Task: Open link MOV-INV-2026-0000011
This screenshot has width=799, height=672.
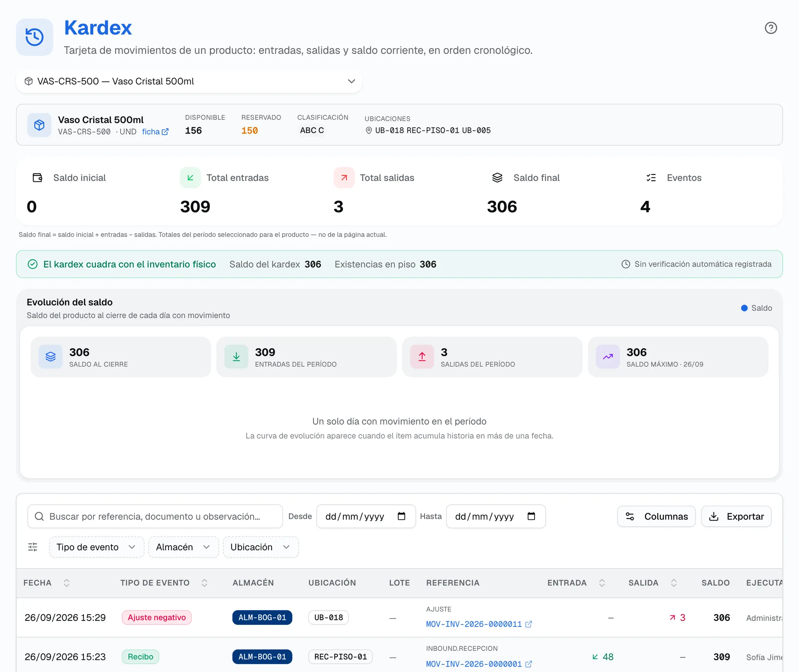Action: [479, 624]
